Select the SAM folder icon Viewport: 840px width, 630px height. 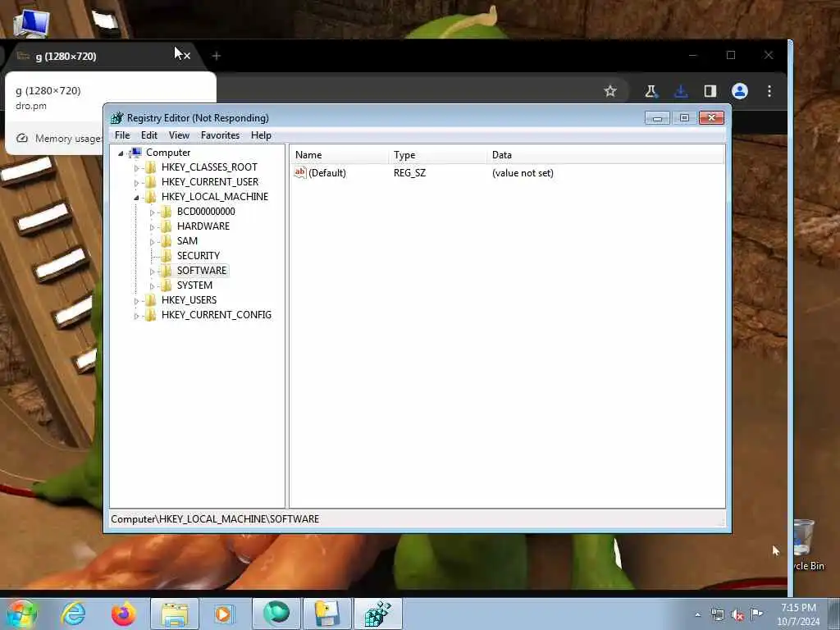(167, 241)
